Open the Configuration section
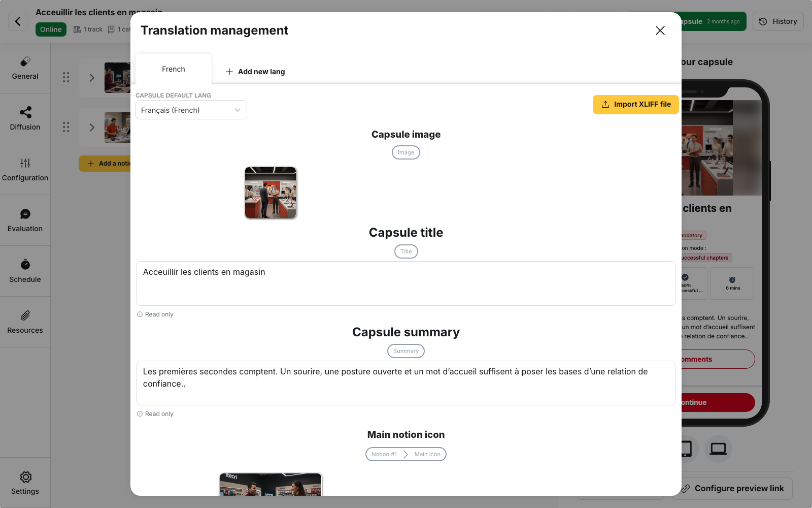 [x=25, y=170]
